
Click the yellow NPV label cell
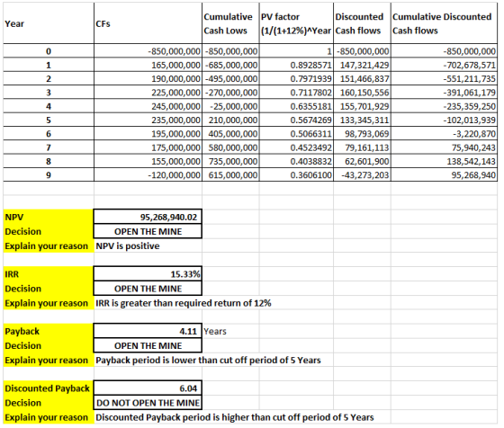point(49,217)
